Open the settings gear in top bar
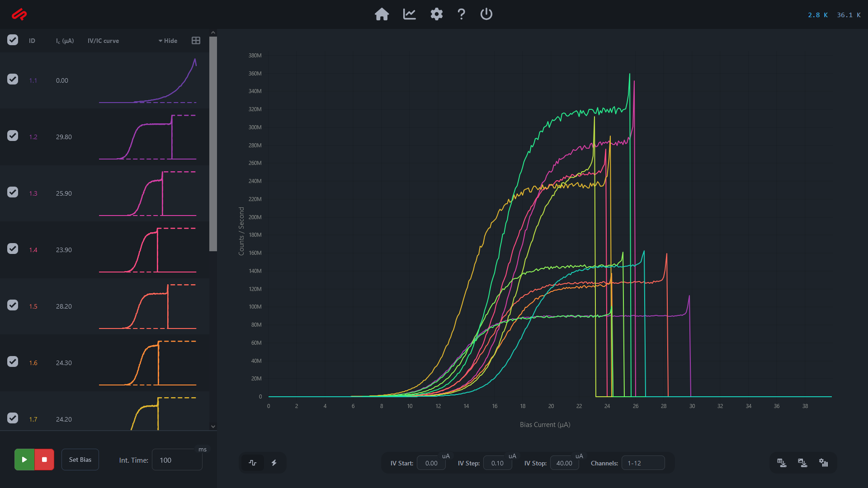The height and width of the screenshot is (488, 868). tap(436, 14)
